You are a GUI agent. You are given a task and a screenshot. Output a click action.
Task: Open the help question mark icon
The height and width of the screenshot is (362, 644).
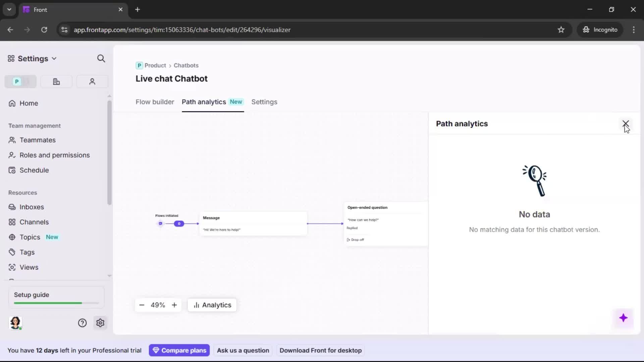(x=83, y=322)
